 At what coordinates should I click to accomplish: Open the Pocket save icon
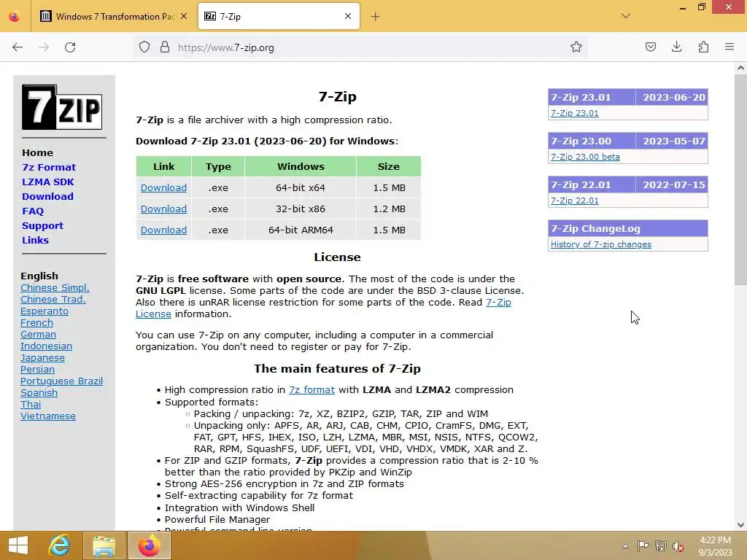point(650,47)
